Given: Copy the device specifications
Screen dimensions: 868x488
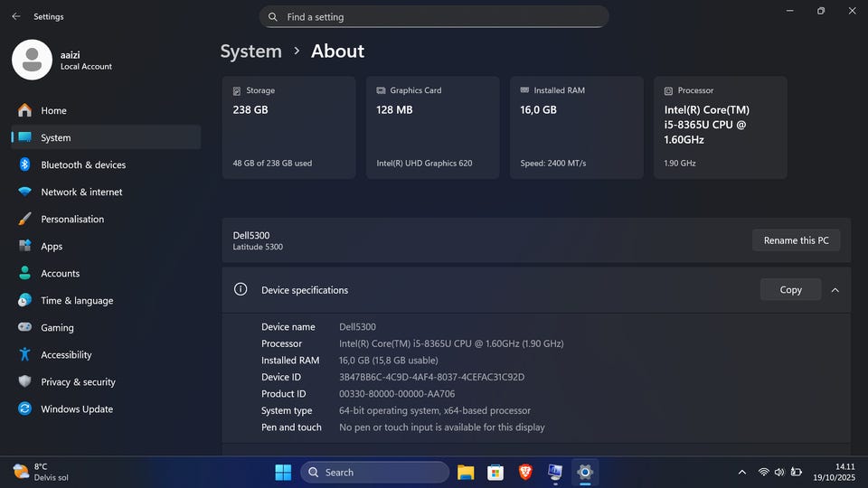Looking at the screenshot, I should point(790,290).
